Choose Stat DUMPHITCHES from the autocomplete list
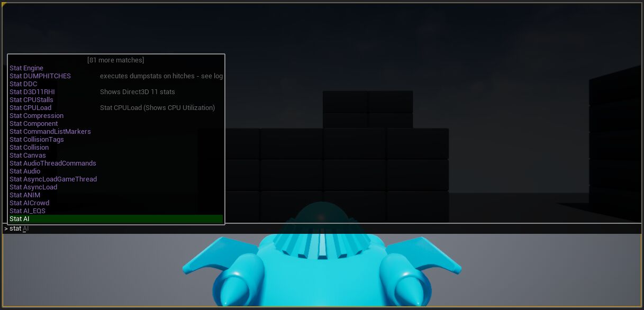Screen dimensions: 644x310 coord(40,76)
